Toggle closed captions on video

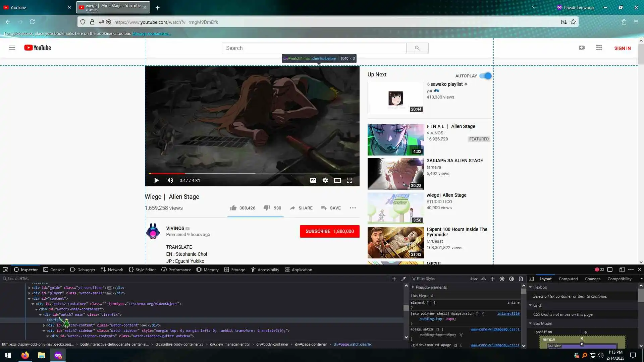(x=313, y=180)
